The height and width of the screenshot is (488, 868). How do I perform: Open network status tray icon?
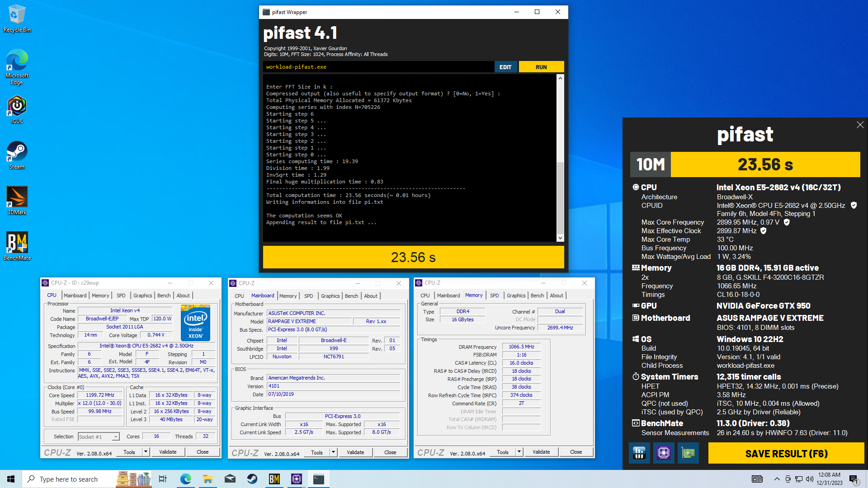pos(799,479)
